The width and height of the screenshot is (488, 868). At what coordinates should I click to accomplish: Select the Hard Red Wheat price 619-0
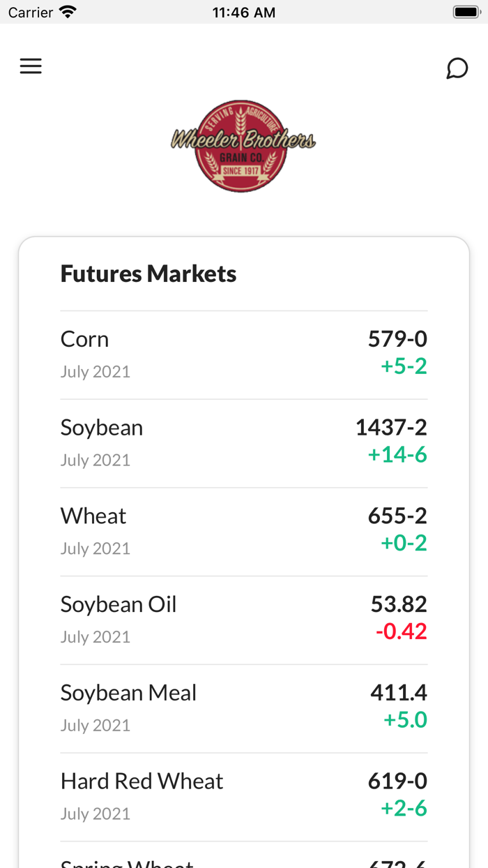click(397, 781)
